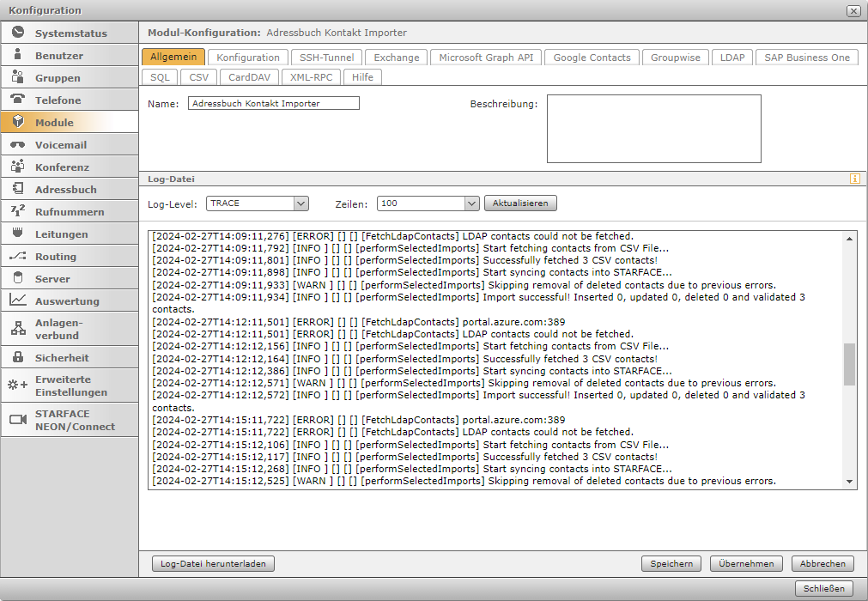
Task: Click the Log-Datei info icon
Action: tap(854, 179)
